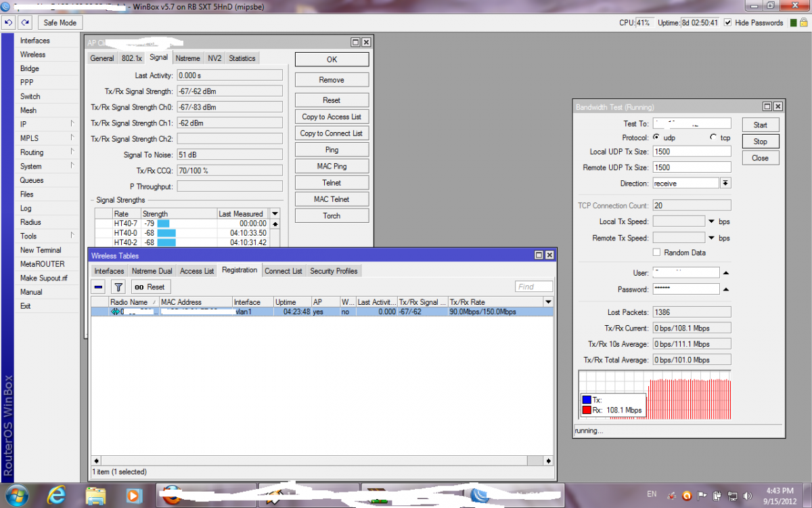Click the Copy to Access List button

point(332,117)
